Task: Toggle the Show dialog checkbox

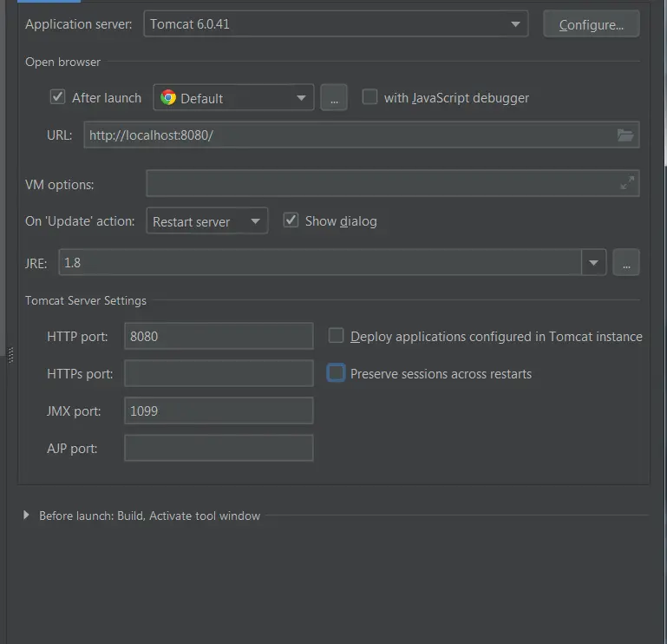Action: [x=291, y=220]
